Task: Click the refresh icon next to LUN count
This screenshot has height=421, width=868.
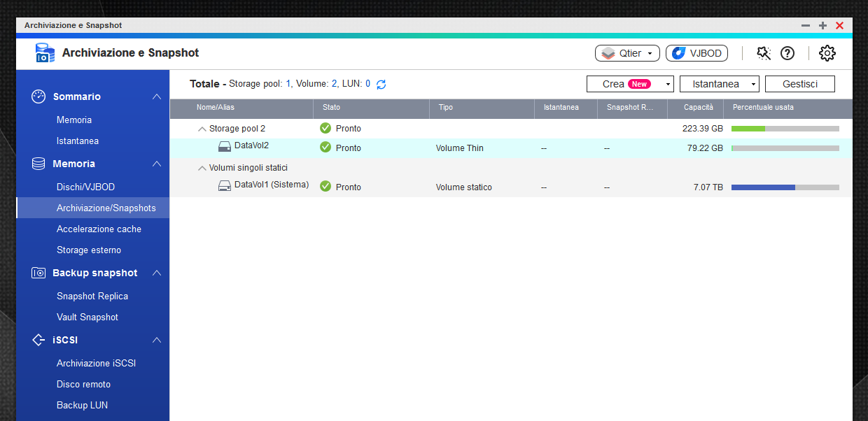Action: click(x=381, y=84)
